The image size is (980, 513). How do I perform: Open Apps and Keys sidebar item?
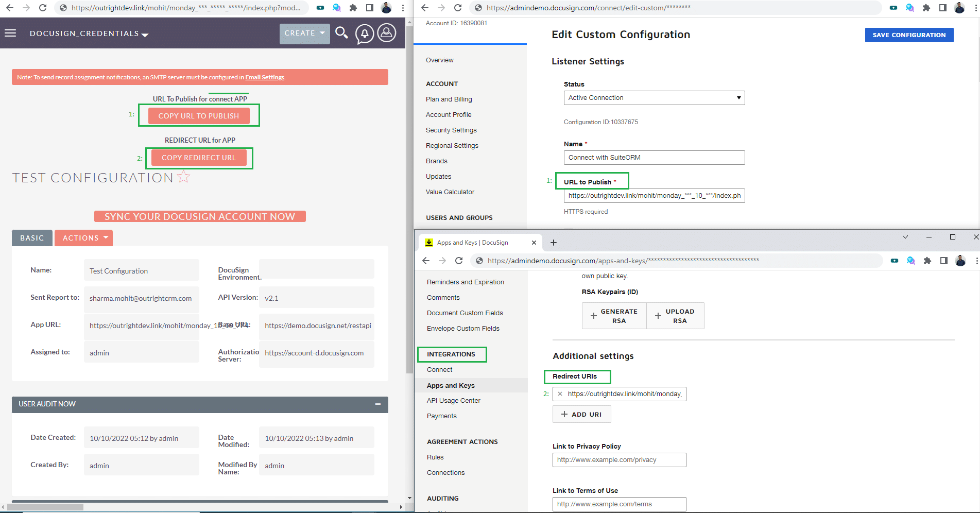[x=451, y=385]
